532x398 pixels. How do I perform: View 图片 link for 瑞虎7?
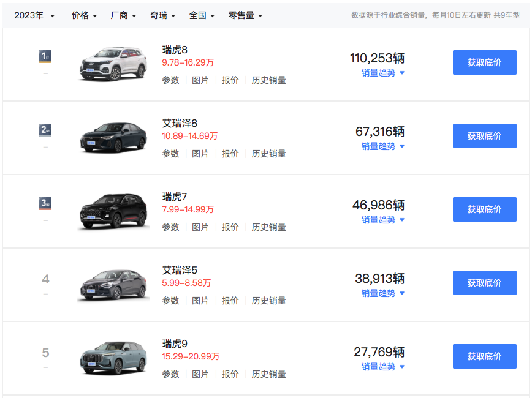200,227
